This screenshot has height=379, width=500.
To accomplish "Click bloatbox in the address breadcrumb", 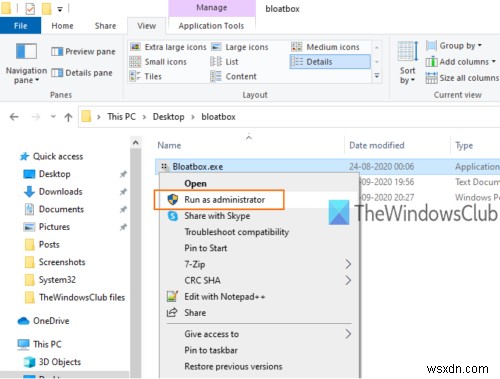I will [218, 117].
